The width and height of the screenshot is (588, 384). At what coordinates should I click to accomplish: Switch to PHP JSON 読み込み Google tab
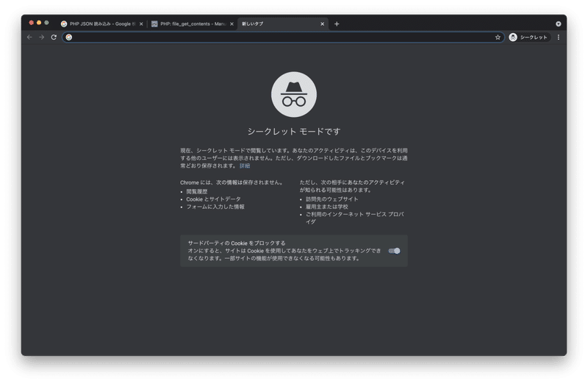(x=101, y=24)
